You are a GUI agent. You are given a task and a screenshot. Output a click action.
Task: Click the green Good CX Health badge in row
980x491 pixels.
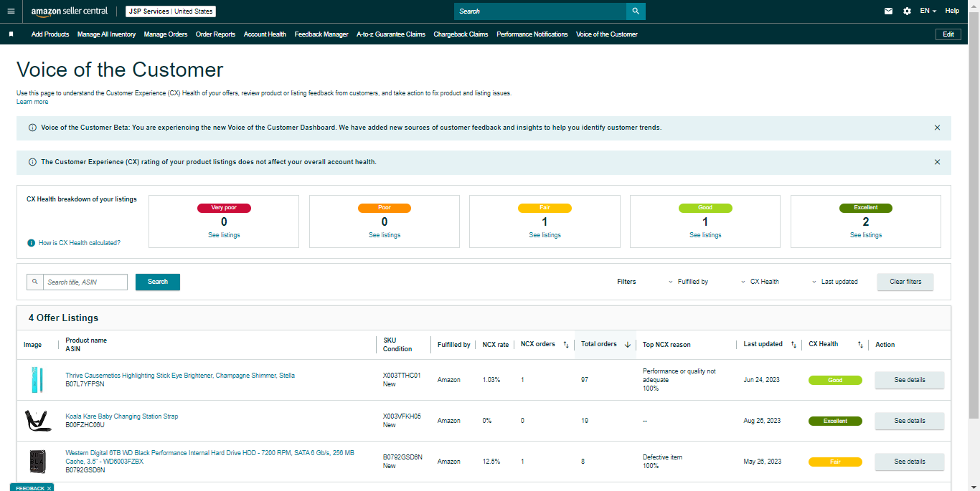836,380
